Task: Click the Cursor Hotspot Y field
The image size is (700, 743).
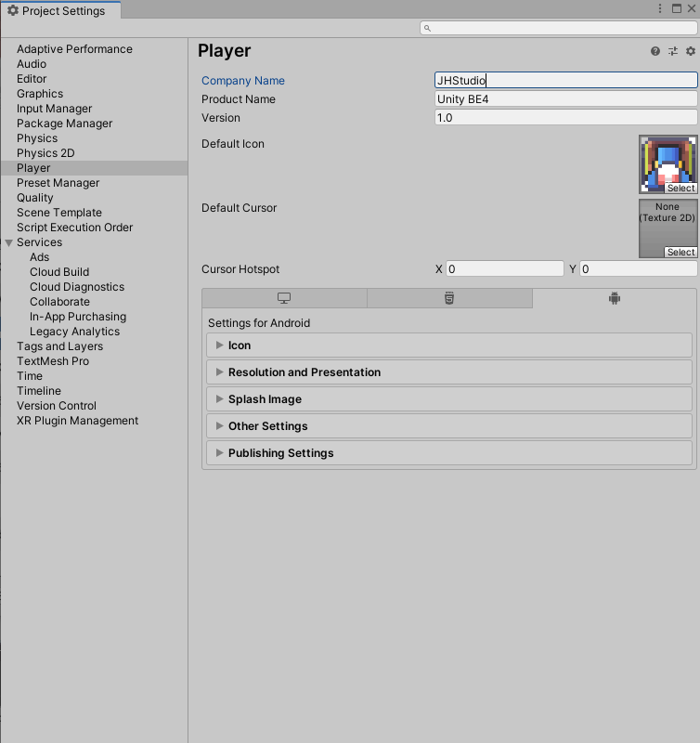Action: [x=639, y=269]
